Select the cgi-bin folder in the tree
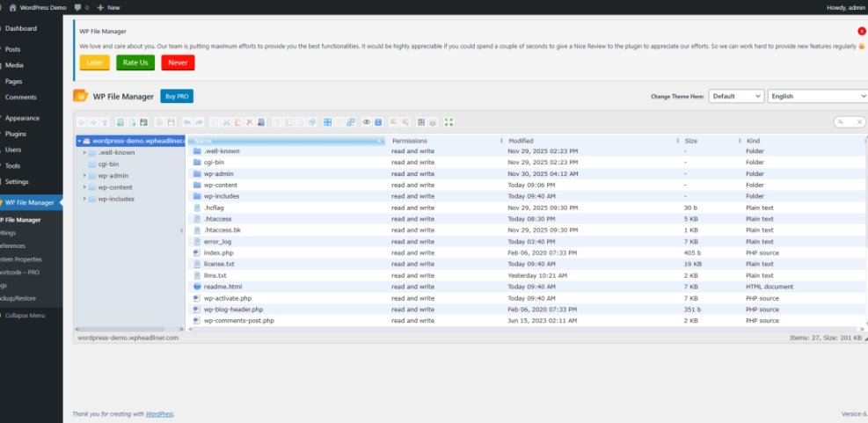Viewport: 868px width, 423px height. pos(108,164)
